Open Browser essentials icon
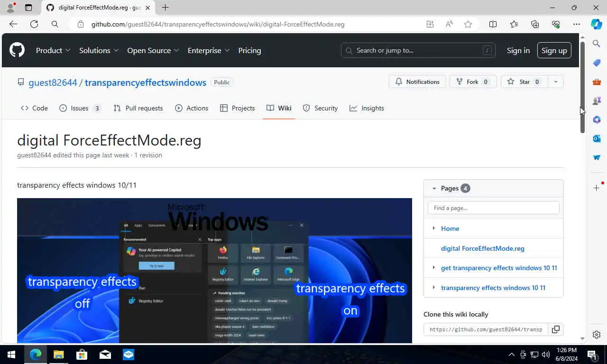 tap(556, 24)
